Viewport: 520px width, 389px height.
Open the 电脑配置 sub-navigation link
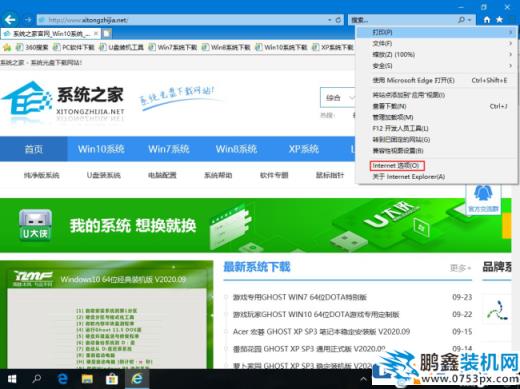pos(162,175)
